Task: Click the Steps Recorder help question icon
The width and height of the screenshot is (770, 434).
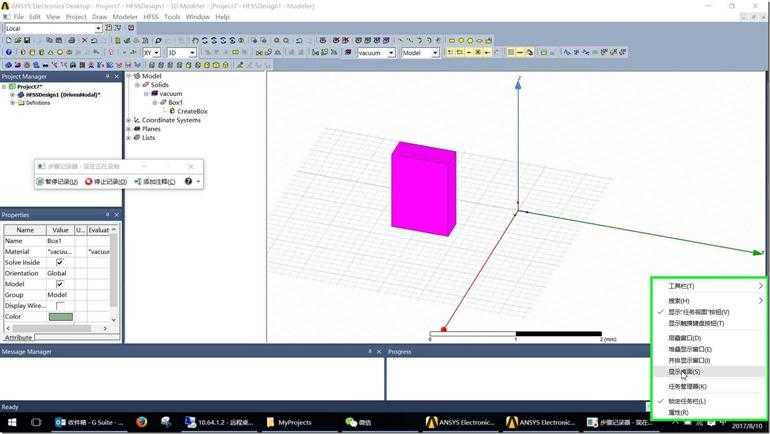Action: point(188,181)
